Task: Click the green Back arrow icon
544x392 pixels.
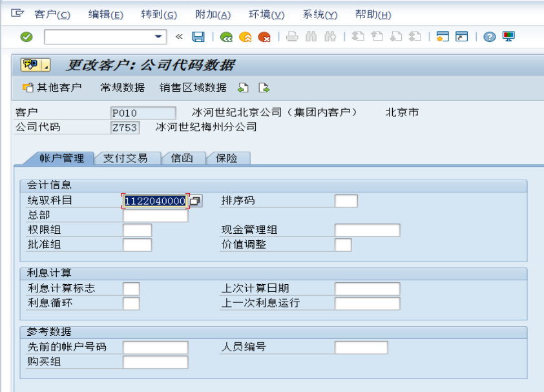Action: [226, 37]
